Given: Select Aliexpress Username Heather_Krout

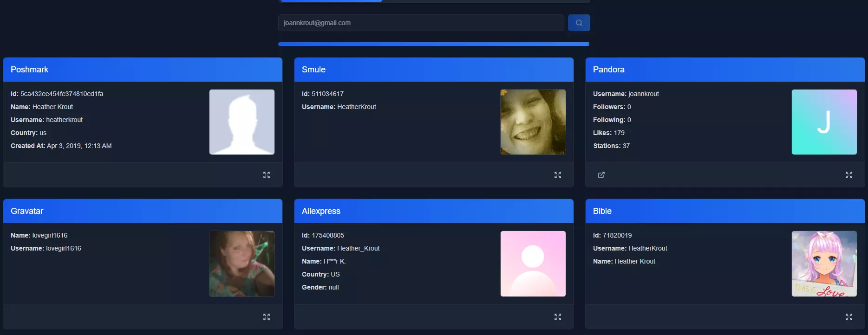Looking at the screenshot, I should 341,248.
